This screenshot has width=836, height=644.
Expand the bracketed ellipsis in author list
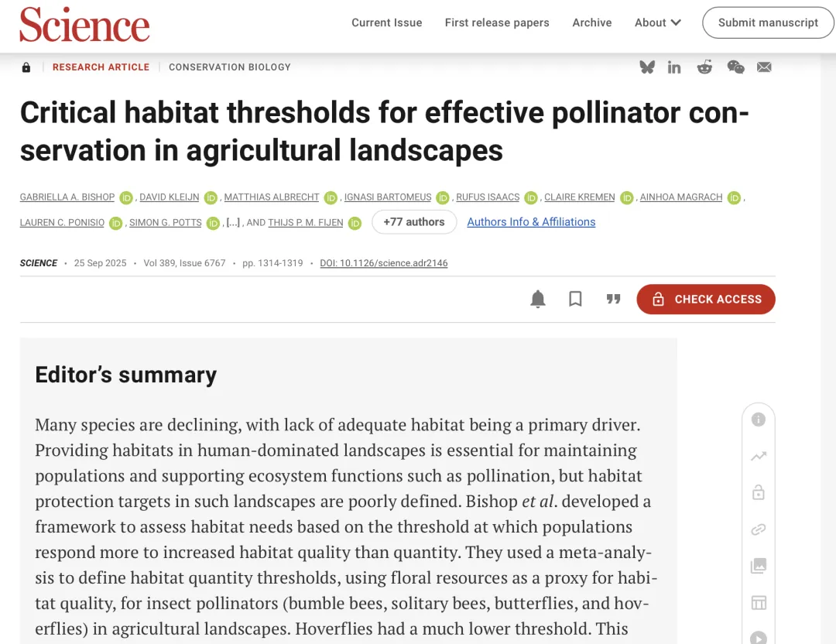click(233, 222)
